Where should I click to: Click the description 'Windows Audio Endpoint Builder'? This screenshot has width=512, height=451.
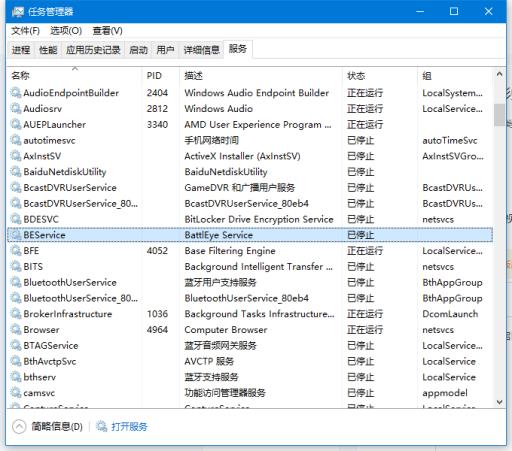[257, 93]
